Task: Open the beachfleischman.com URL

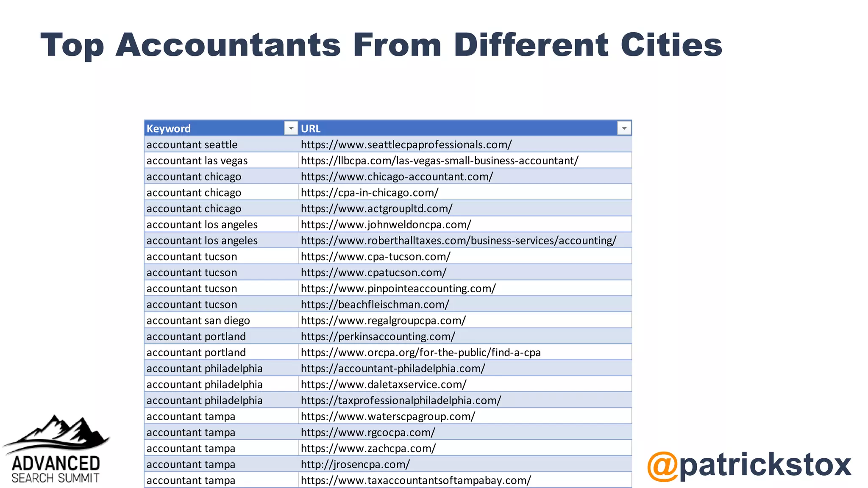Action: coord(375,305)
